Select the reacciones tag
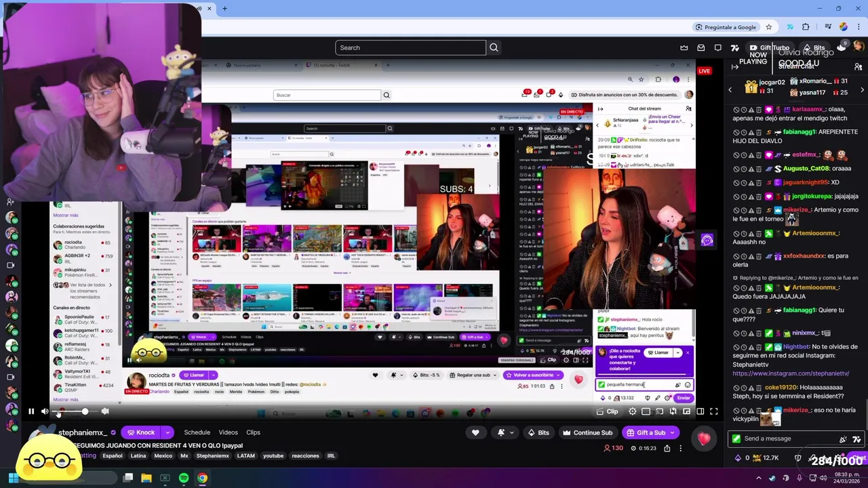This screenshot has width=868, height=488. 305,455
